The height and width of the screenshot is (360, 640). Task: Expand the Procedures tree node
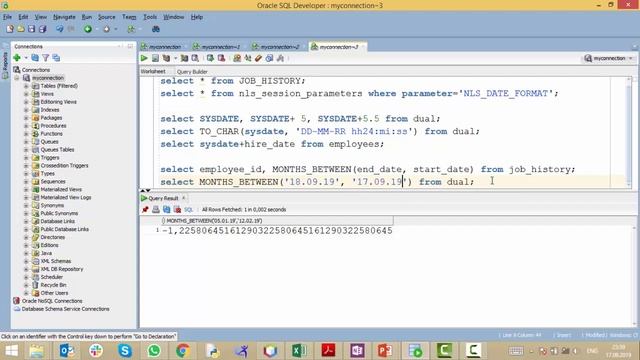[26, 126]
